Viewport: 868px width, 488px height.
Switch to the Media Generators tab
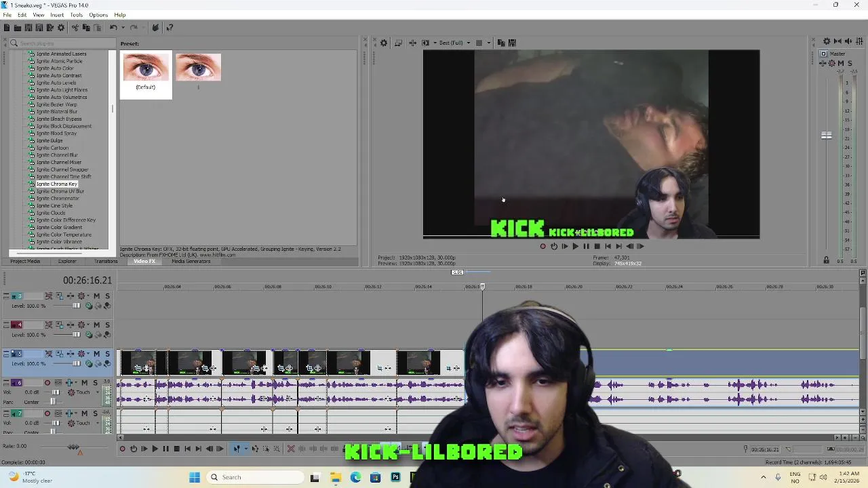point(191,262)
